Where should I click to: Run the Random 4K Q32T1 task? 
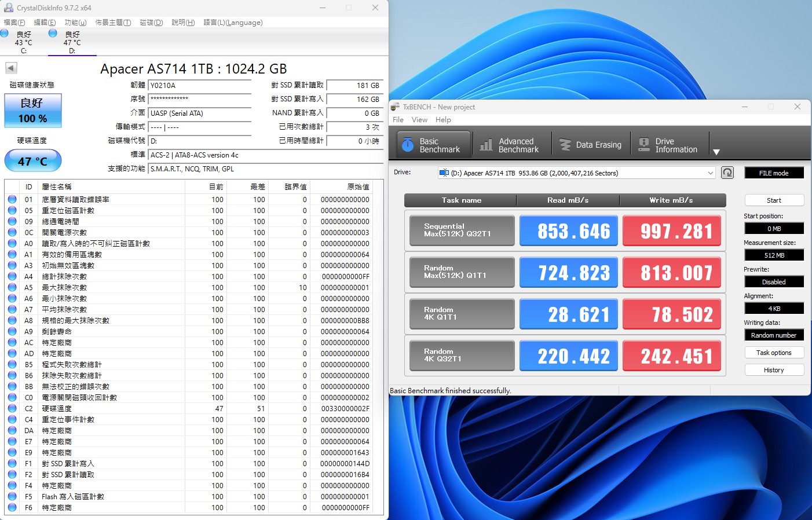coord(462,356)
